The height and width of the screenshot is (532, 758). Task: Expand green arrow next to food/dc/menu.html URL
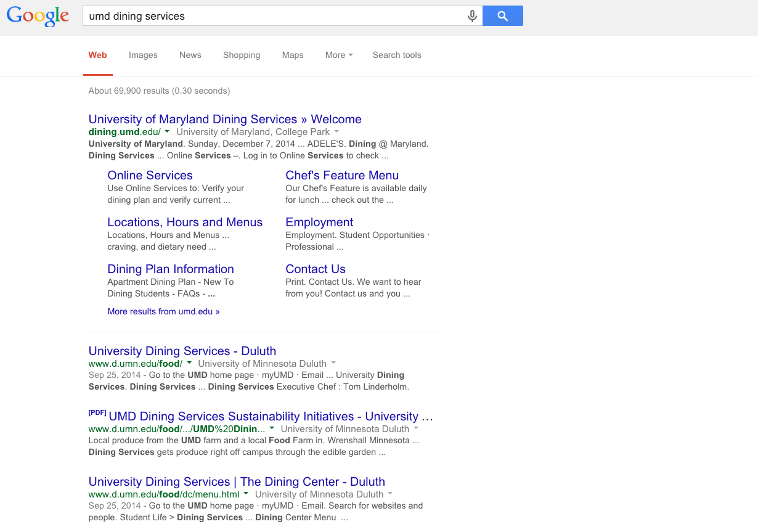pos(246,494)
